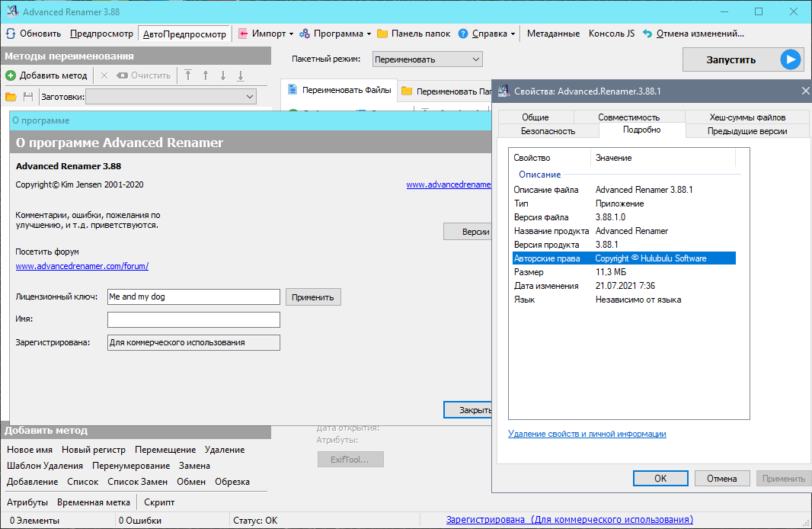Screen dimensions: 812x529
Task: Add the Временная метка method
Action: [93, 502]
